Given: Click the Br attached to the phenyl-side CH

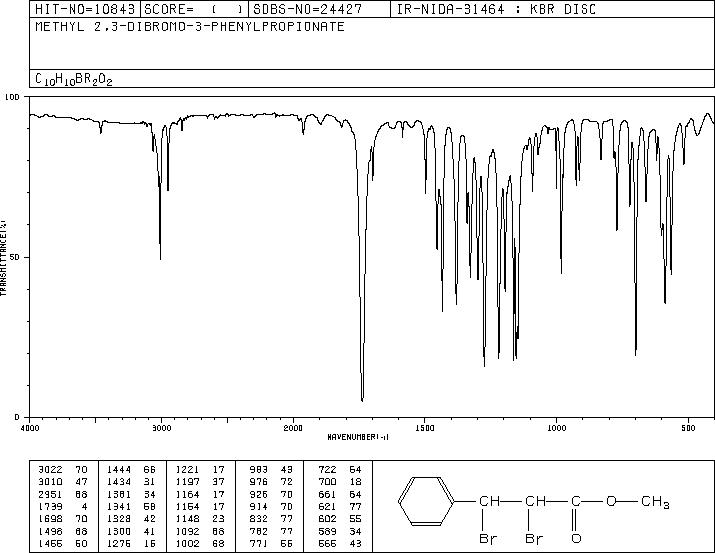Looking at the screenshot, I should coord(488,538).
